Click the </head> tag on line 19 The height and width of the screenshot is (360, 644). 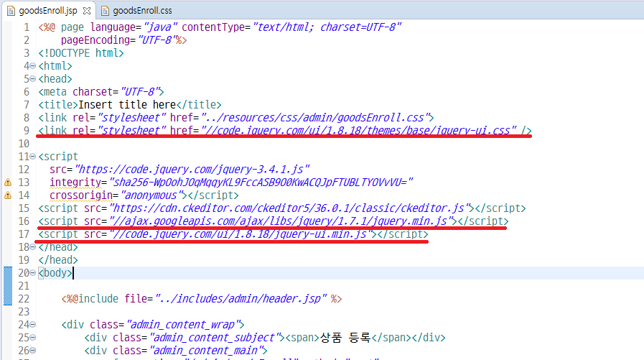58,260
